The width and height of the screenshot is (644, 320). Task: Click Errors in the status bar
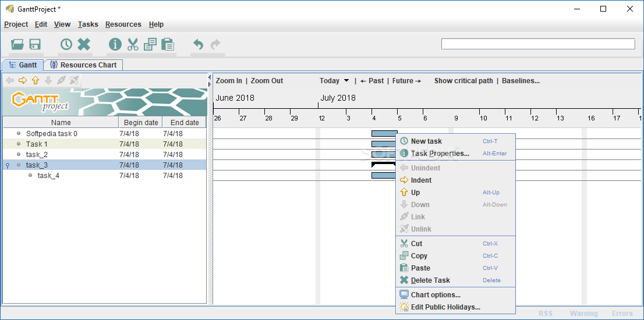coord(622,314)
